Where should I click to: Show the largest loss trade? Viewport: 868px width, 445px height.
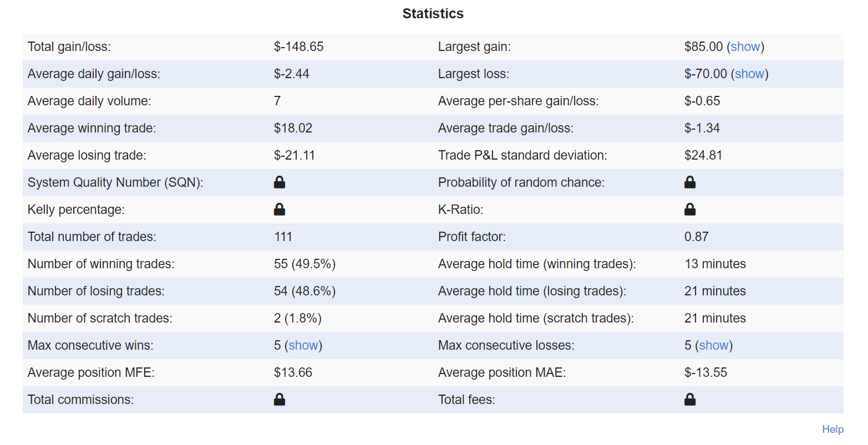[749, 74]
